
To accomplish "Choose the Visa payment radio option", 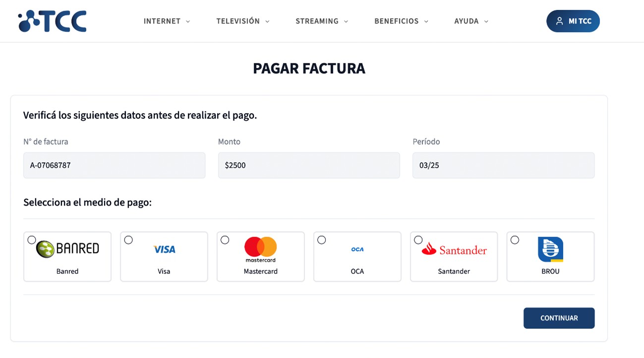I will [x=128, y=240].
